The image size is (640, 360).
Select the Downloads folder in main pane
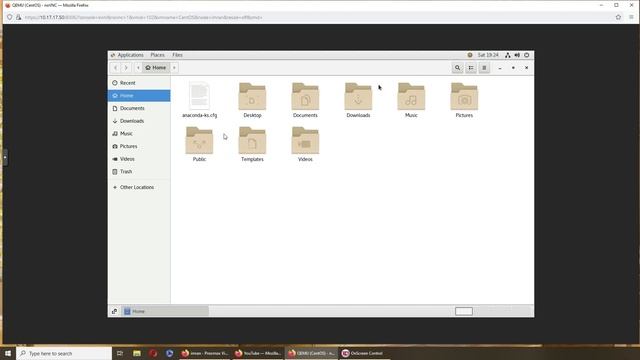coord(358,96)
